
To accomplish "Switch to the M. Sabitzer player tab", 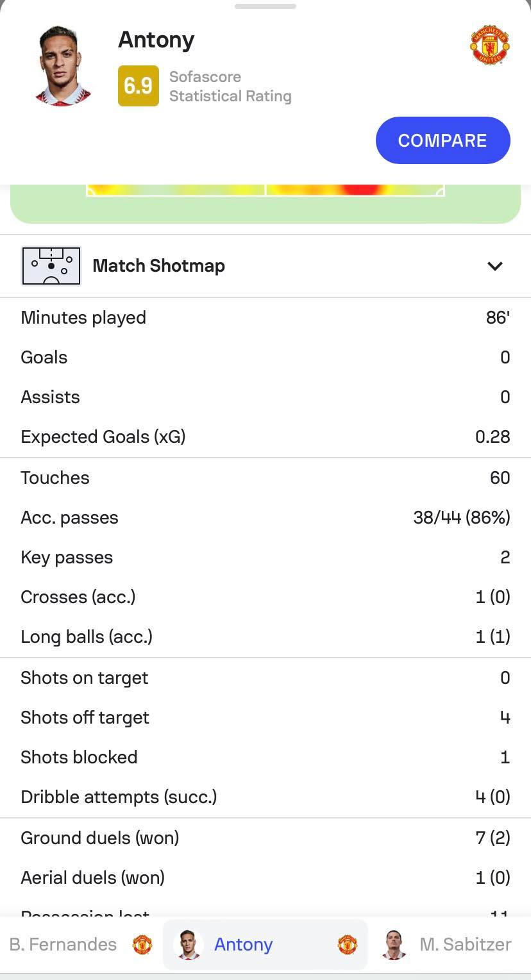I will coord(450,944).
